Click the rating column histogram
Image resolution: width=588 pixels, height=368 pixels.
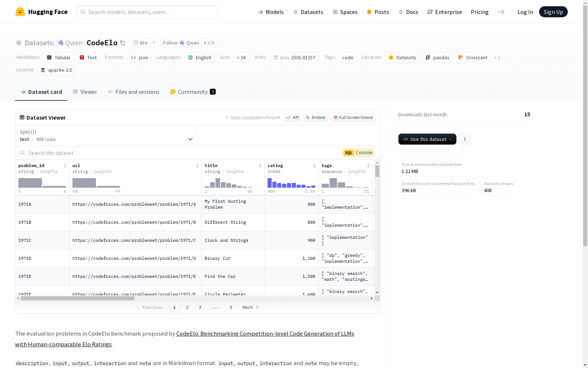(x=291, y=183)
